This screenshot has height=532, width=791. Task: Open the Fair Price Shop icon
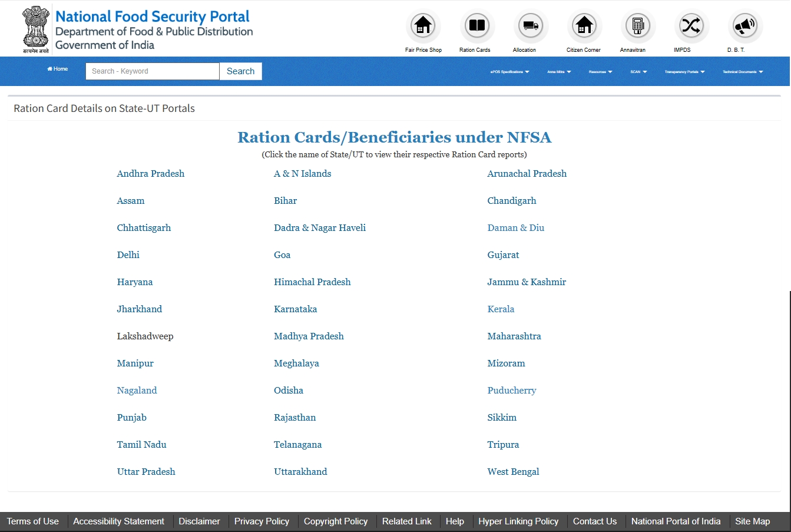pos(423,26)
